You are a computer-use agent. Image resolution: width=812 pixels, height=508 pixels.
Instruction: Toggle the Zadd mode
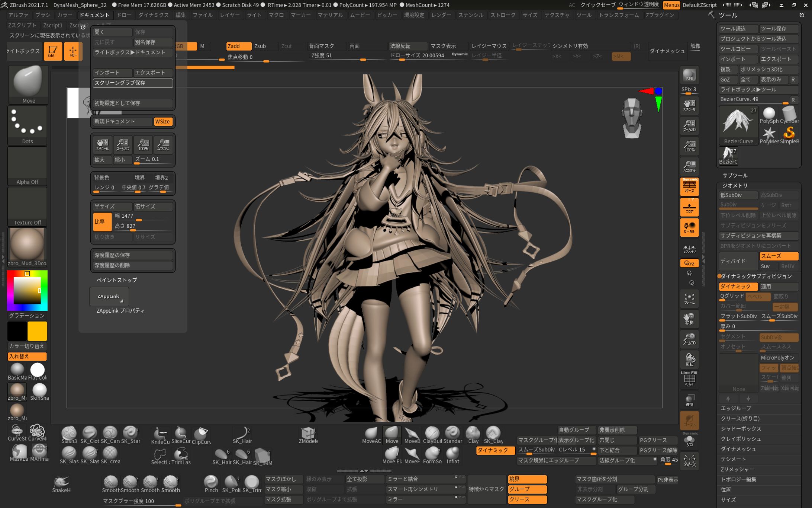pyautogui.click(x=239, y=46)
